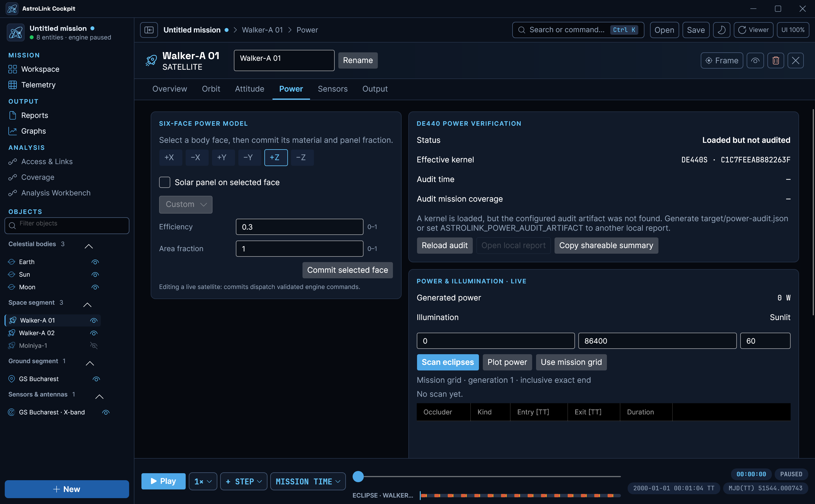Toggle satellite visibility eye in header
815x504 pixels.
[x=755, y=60]
